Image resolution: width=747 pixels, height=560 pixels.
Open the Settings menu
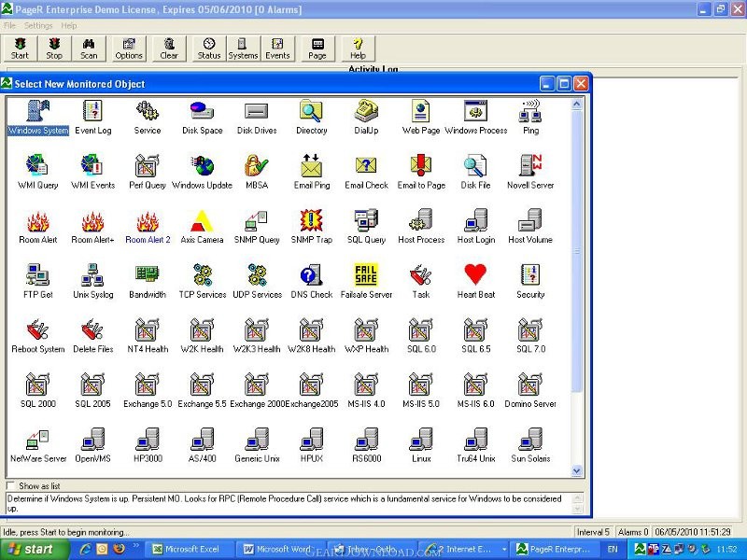[38, 26]
